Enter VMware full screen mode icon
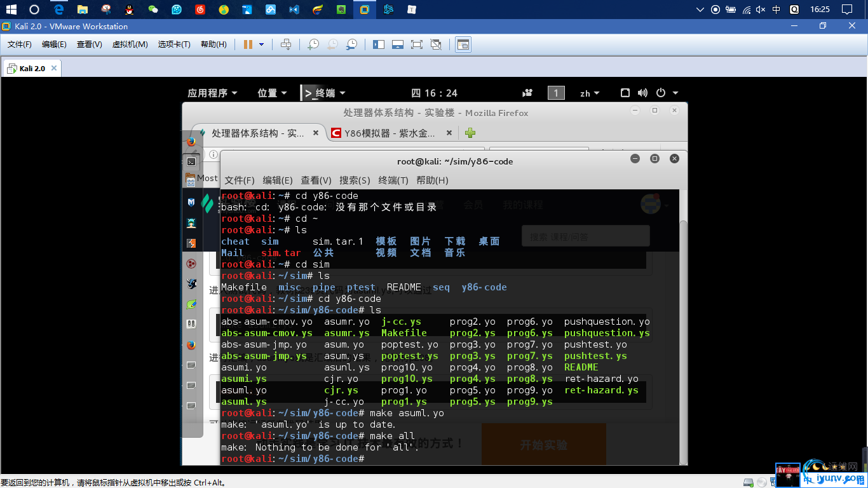This screenshot has height=488, width=868. pos(417,44)
